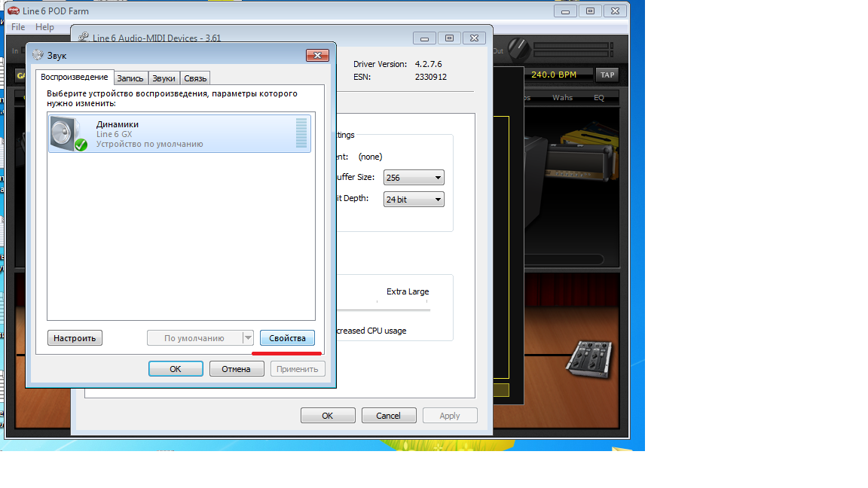Click OK in Line 6 Audio-MIDI Devices
The image size is (868, 488).
coord(328,415)
